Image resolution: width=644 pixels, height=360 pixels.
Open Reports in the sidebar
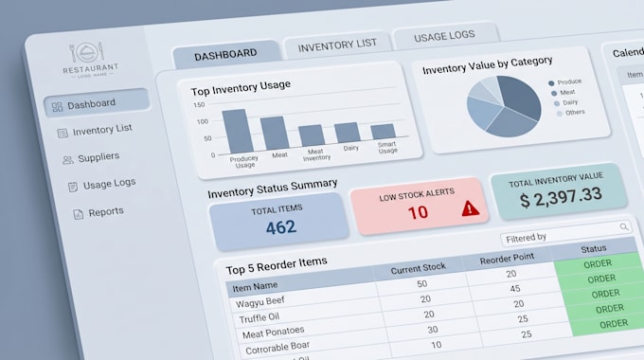pyautogui.click(x=105, y=211)
